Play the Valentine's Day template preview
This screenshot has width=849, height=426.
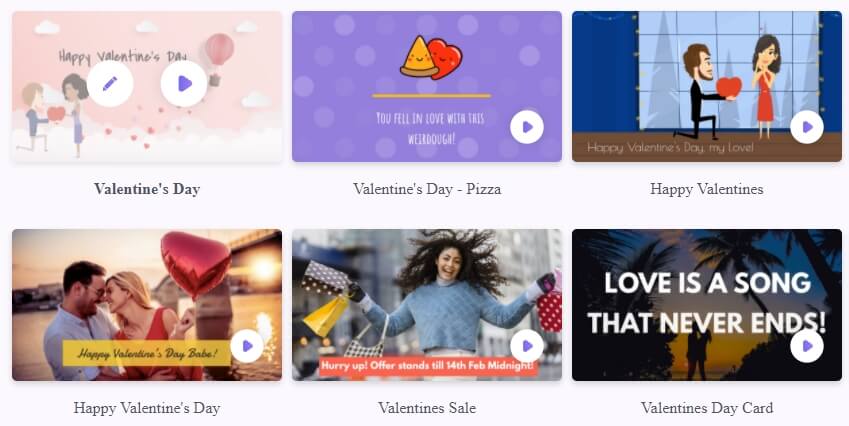(x=184, y=83)
